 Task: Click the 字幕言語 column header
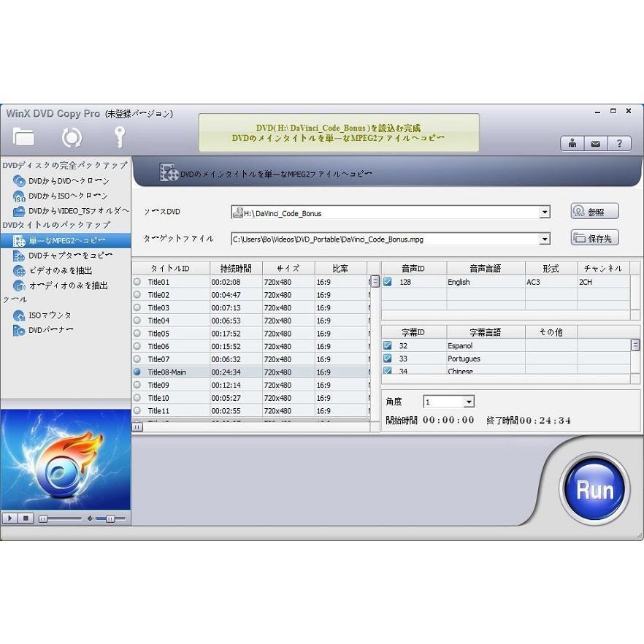click(486, 331)
